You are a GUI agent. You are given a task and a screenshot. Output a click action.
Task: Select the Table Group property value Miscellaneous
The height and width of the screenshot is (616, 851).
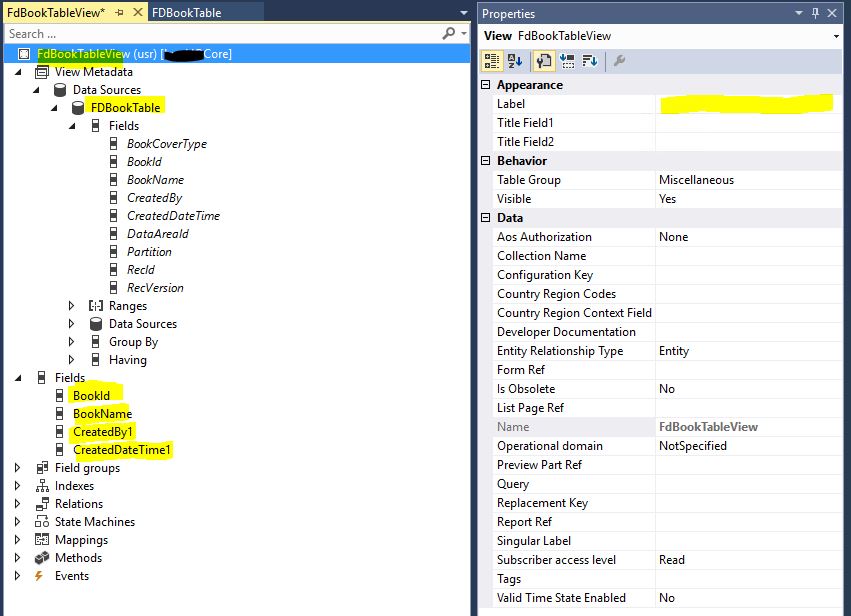(x=696, y=180)
